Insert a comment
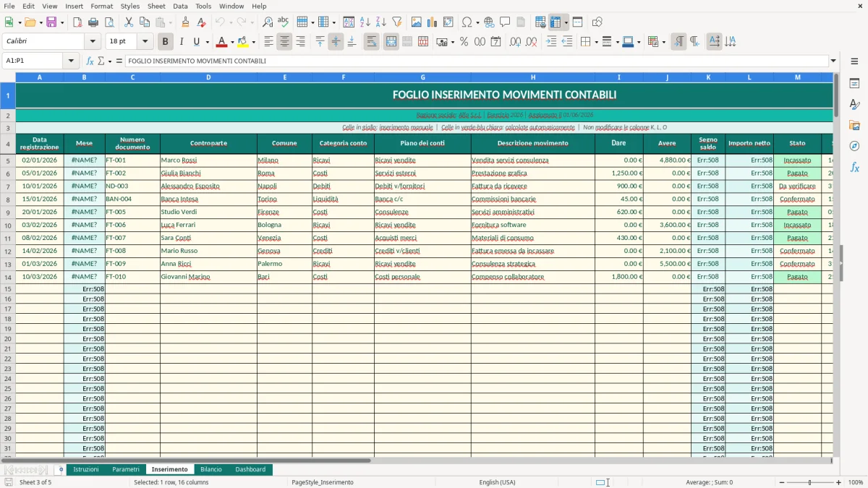The image size is (868, 488). click(505, 22)
